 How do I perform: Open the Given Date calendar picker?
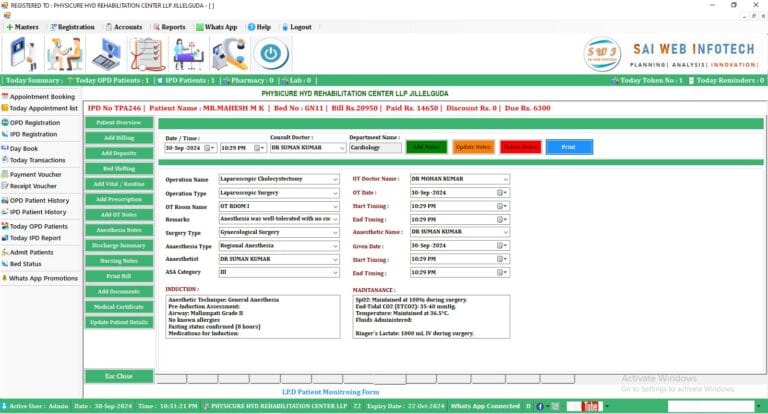coord(502,246)
